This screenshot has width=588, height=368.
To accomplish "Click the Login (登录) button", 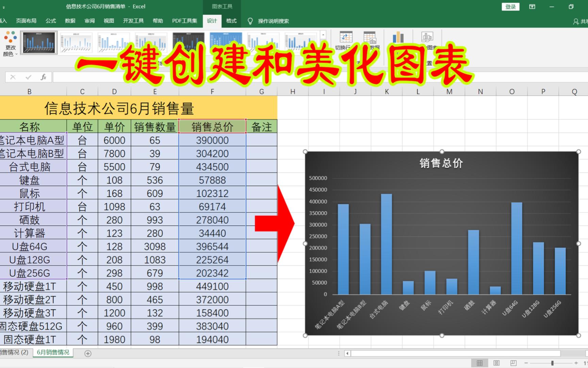I will (x=510, y=6).
